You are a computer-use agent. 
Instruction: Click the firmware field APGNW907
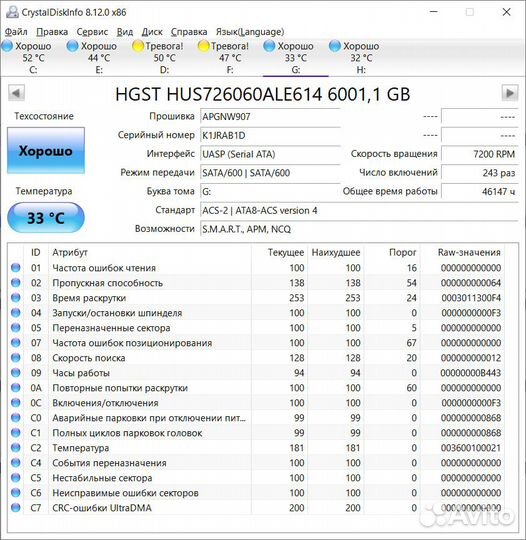click(270, 116)
